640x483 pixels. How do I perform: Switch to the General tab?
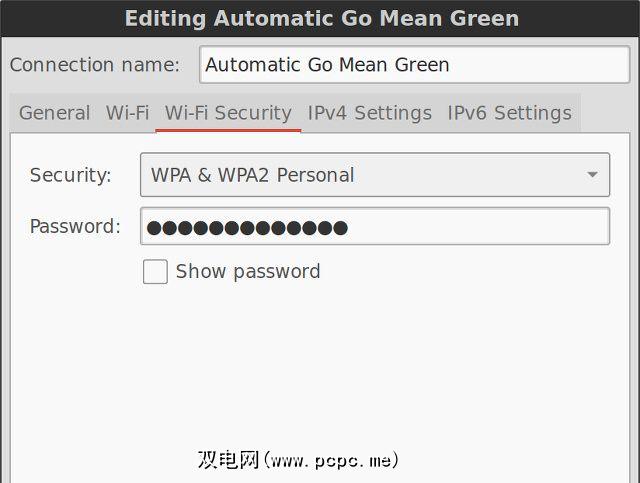54,113
